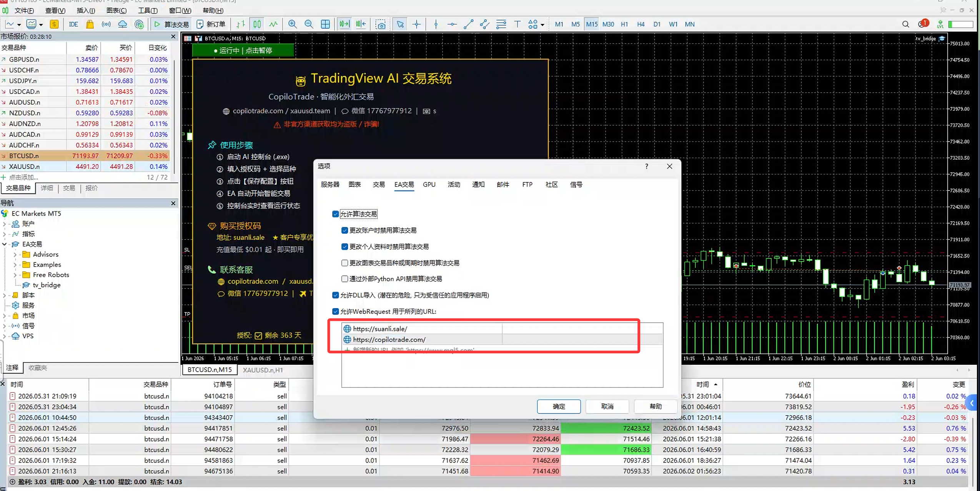The image size is (980, 491).
Task: Toggle the 允许DLL导入 checkbox
Action: [x=336, y=295]
